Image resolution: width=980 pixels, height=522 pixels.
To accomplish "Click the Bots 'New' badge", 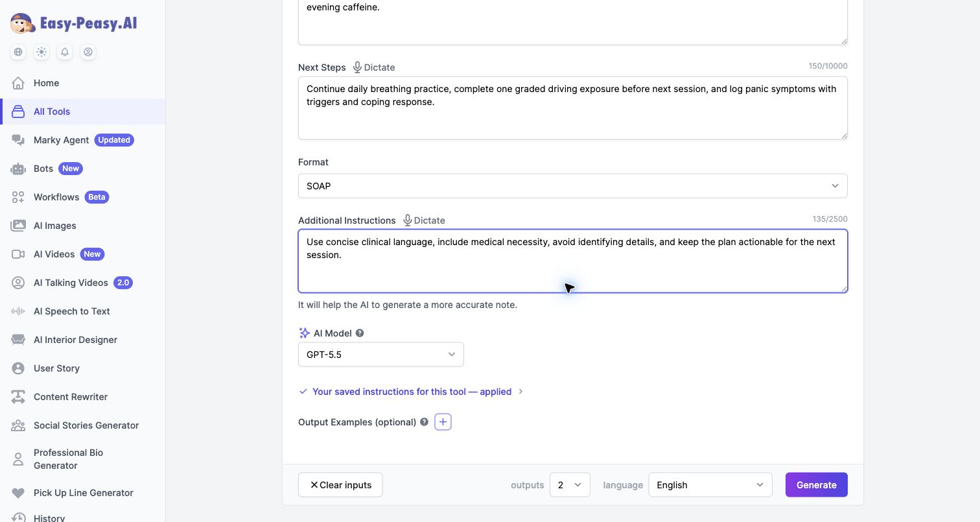I will [71, 169].
